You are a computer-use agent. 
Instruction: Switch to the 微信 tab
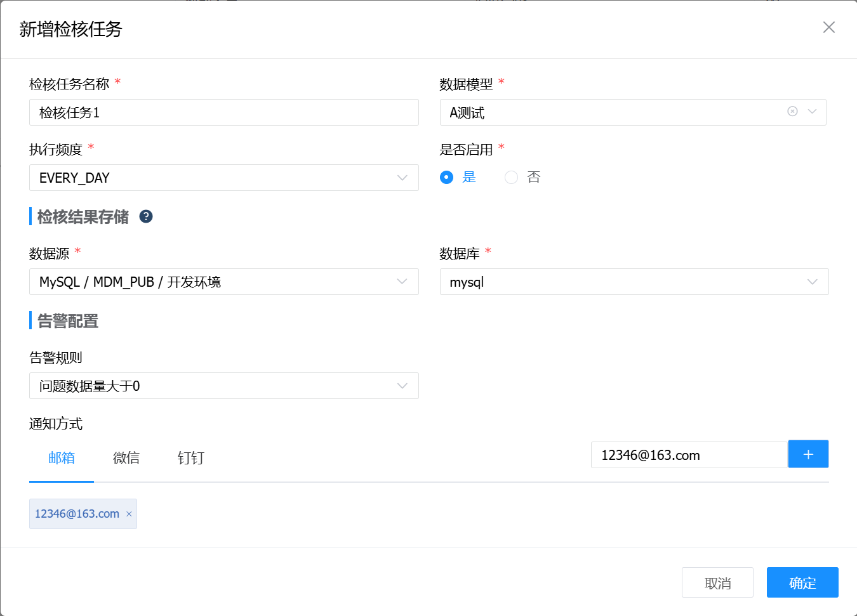[126, 458]
